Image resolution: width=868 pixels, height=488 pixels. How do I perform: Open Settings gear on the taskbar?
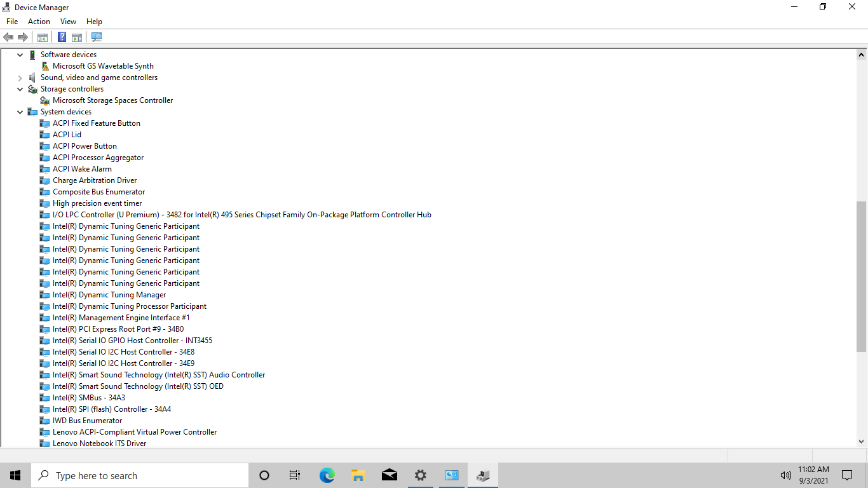point(420,475)
